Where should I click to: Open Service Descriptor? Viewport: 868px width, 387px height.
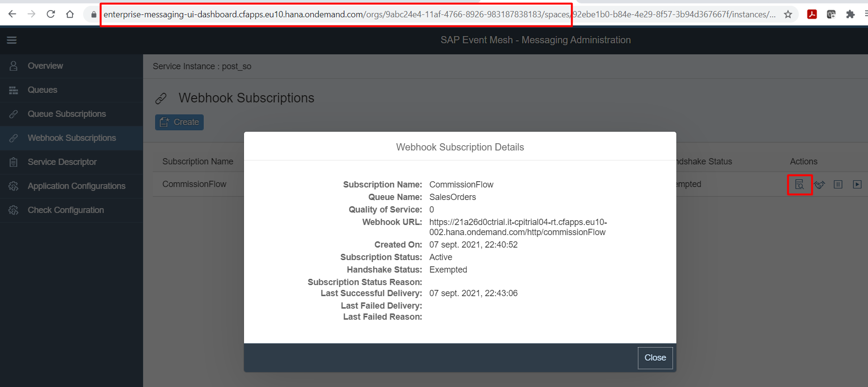[x=72, y=162]
